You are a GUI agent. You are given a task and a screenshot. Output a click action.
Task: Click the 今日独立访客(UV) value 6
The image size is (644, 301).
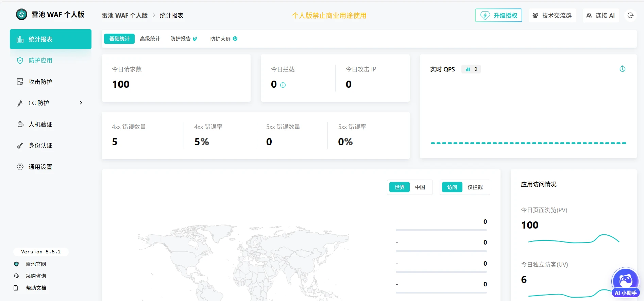(x=524, y=280)
